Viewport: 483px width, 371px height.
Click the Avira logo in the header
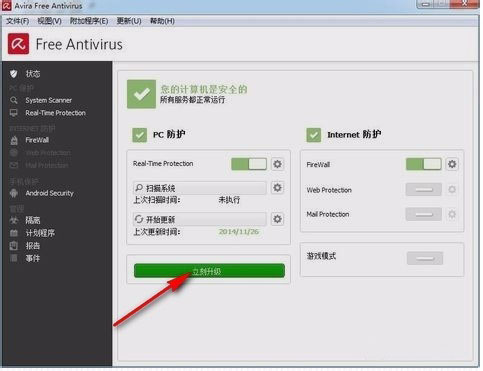[x=18, y=44]
